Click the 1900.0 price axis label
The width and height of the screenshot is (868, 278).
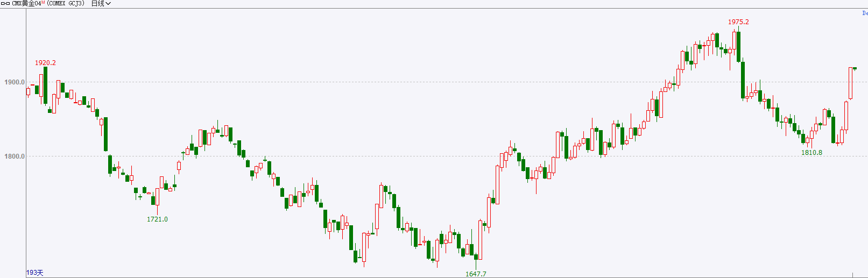(15, 82)
